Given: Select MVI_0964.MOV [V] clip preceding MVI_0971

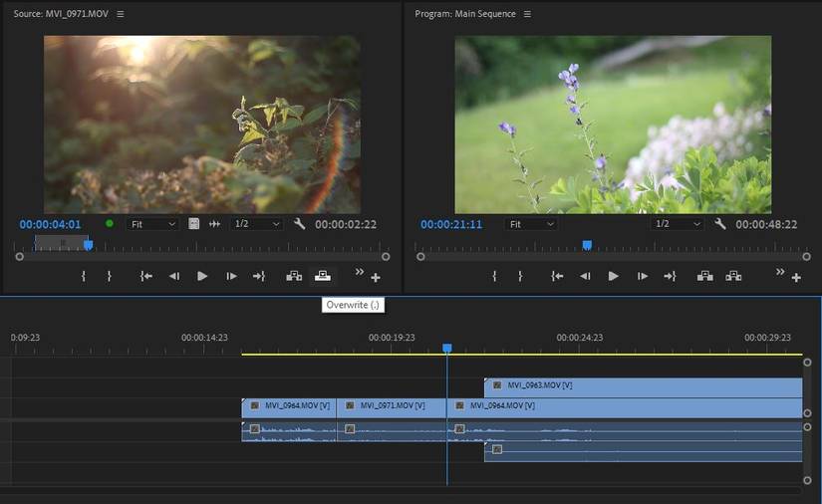Looking at the screenshot, I should [289, 408].
